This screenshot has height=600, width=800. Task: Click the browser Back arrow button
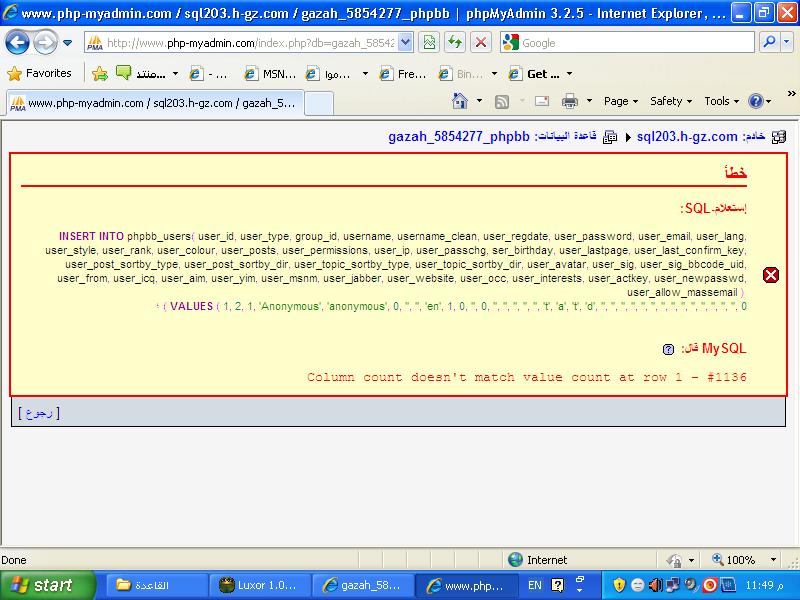[x=18, y=43]
